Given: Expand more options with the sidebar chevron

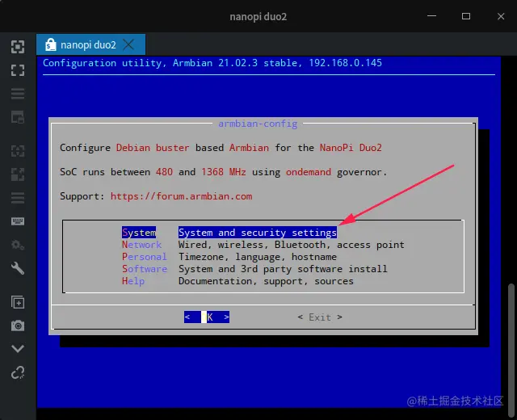Looking at the screenshot, I should click(18, 349).
